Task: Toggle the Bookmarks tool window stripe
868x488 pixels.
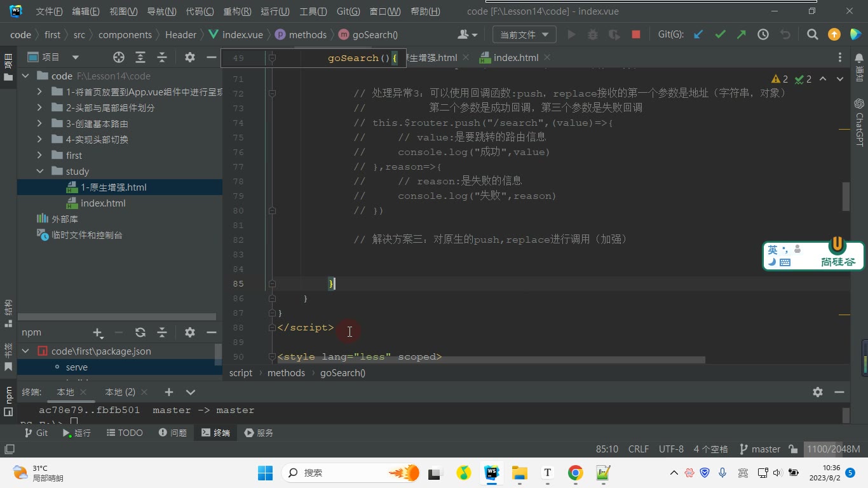Action: (8, 357)
